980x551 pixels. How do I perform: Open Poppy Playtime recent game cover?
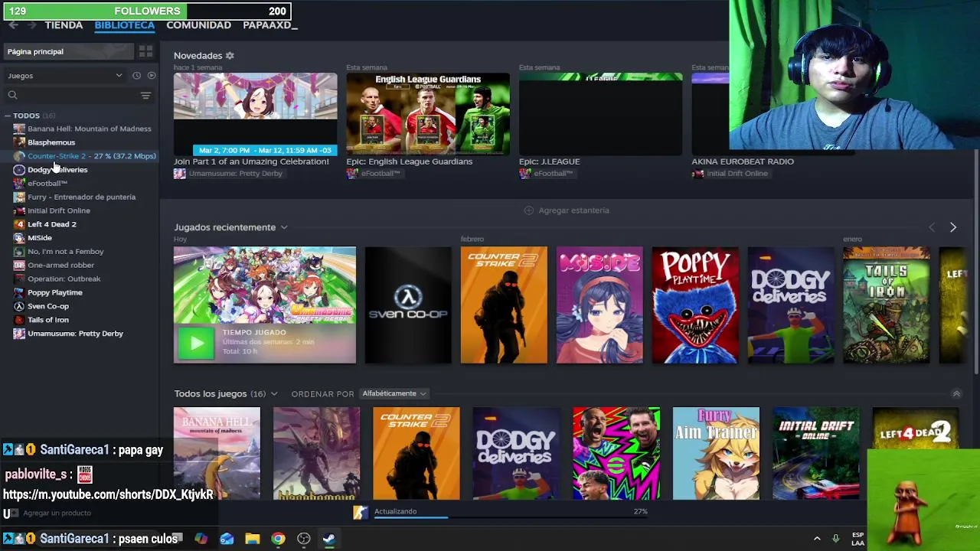(695, 305)
